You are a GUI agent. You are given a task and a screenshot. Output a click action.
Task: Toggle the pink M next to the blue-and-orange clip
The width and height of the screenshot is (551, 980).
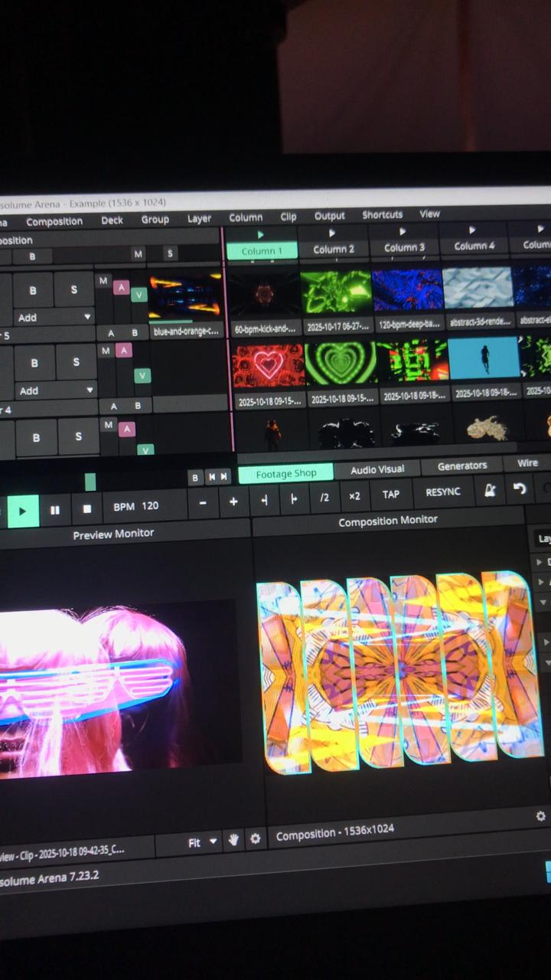[104, 281]
